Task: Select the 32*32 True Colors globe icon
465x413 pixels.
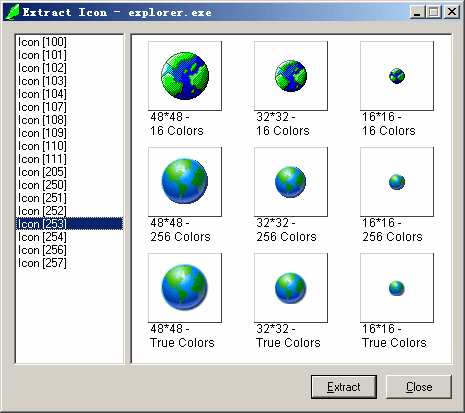Action: [291, 288]
